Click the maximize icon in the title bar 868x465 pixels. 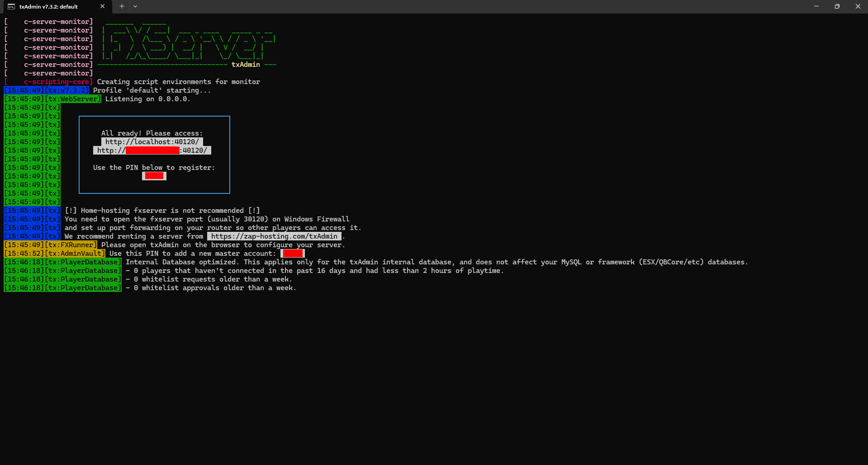pyautogui.click(x=837, y=6)
